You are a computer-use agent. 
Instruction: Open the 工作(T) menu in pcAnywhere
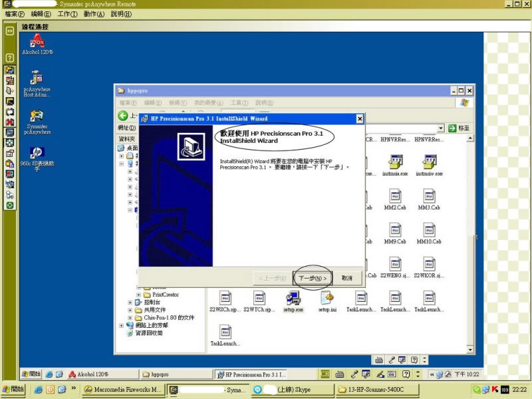coord(67,14)
